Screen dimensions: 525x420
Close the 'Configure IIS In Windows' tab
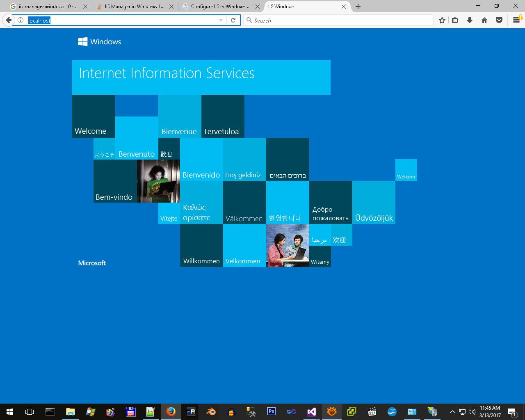point(258,7)
